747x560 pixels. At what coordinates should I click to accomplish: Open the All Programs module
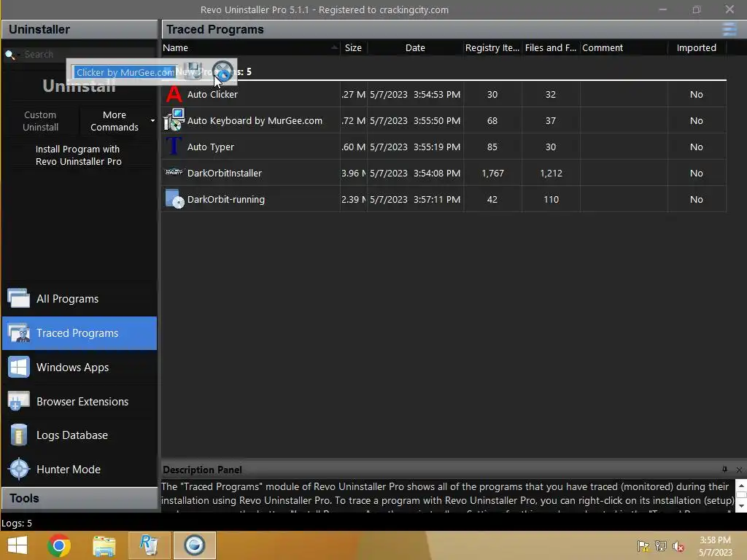point(79,298)
